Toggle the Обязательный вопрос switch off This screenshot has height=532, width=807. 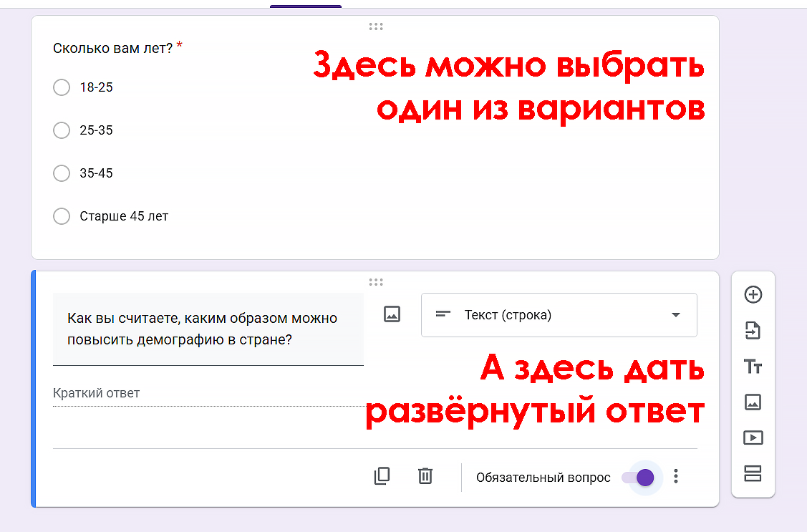pos(639,478)
